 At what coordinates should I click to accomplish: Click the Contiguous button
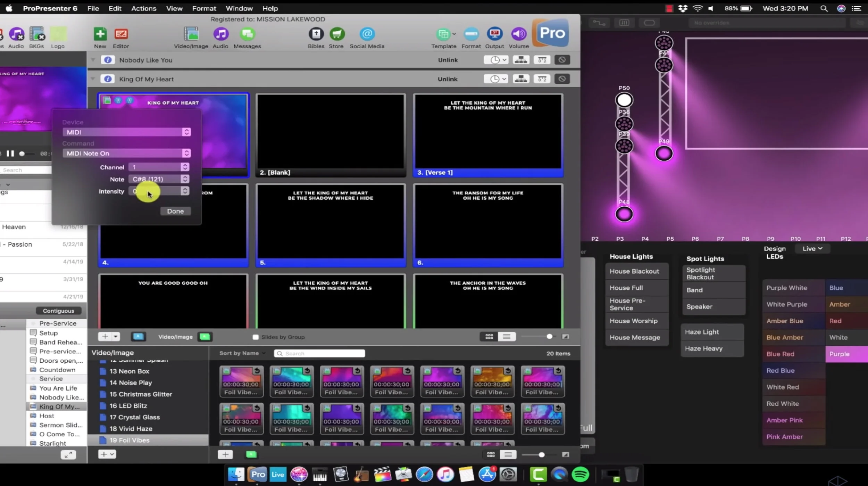click(x=59, y=311)
